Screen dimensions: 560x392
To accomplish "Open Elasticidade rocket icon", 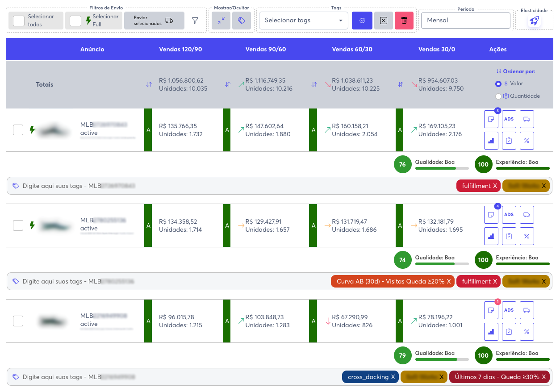I will [x=534, y=21].
